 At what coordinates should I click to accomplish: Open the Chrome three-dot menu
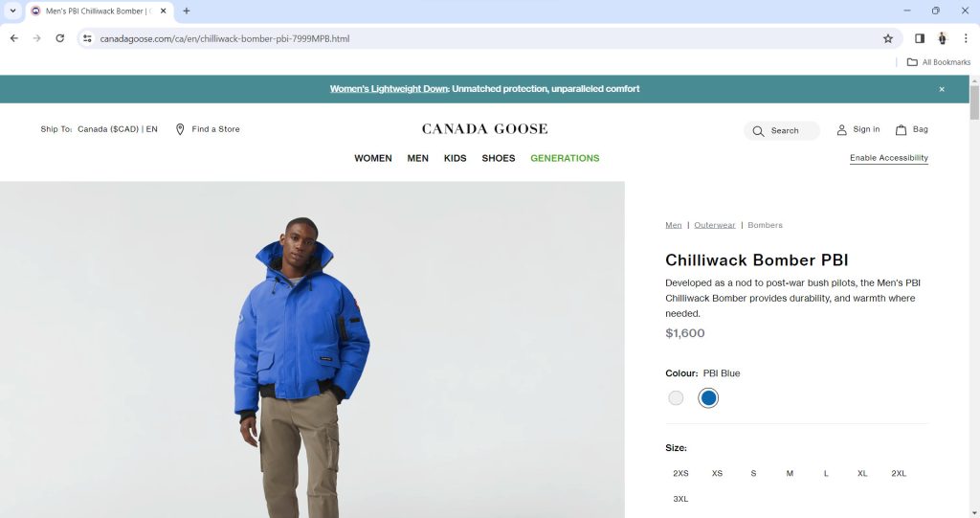pyautogui.click(x=966, y=39)
